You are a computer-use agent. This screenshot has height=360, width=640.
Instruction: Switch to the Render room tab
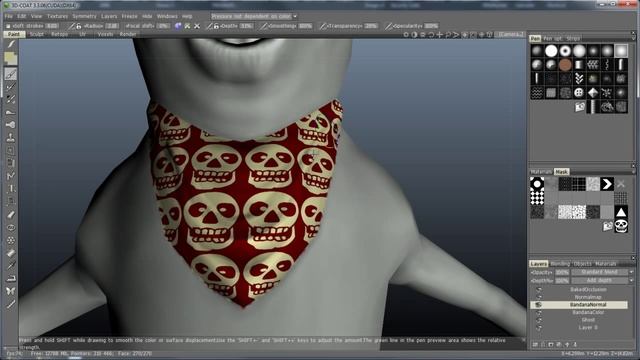(128, 34)
